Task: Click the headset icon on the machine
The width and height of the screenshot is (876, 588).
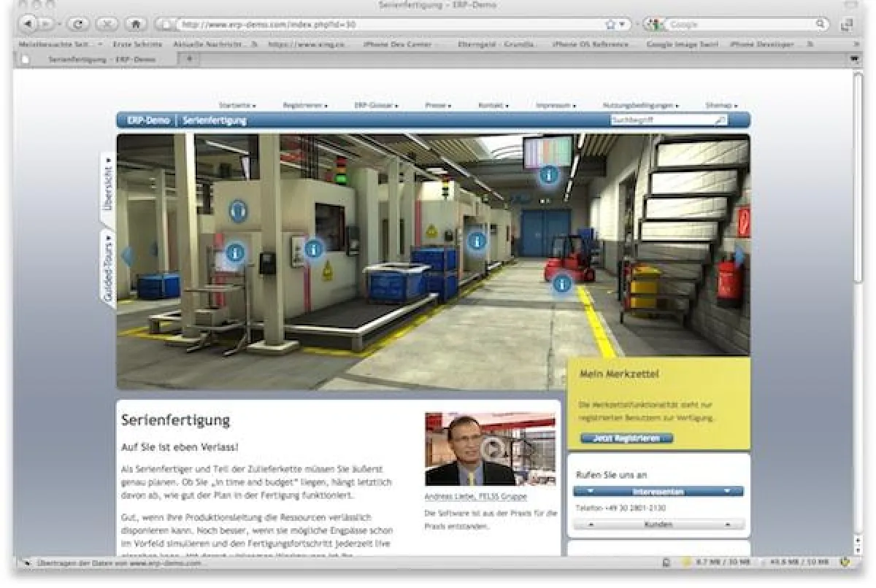Action: click(238, 212)
